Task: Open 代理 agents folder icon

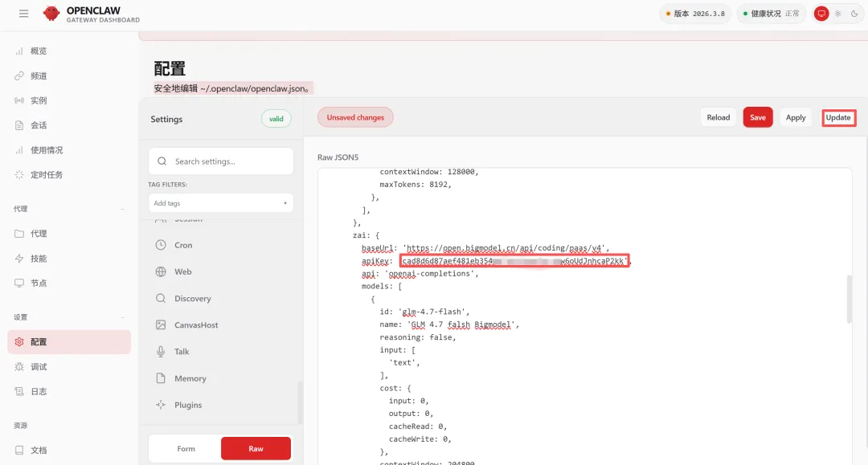Action: [x=18, y=234]
